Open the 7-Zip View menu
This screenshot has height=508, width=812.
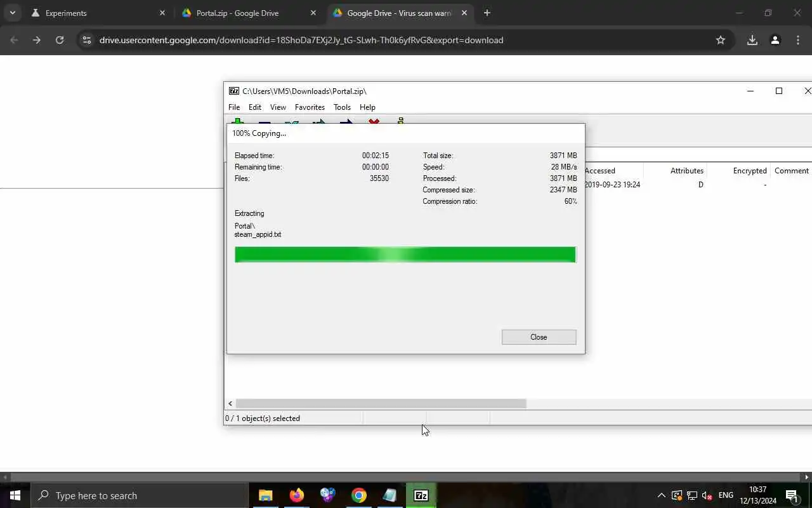click(278, 107)
